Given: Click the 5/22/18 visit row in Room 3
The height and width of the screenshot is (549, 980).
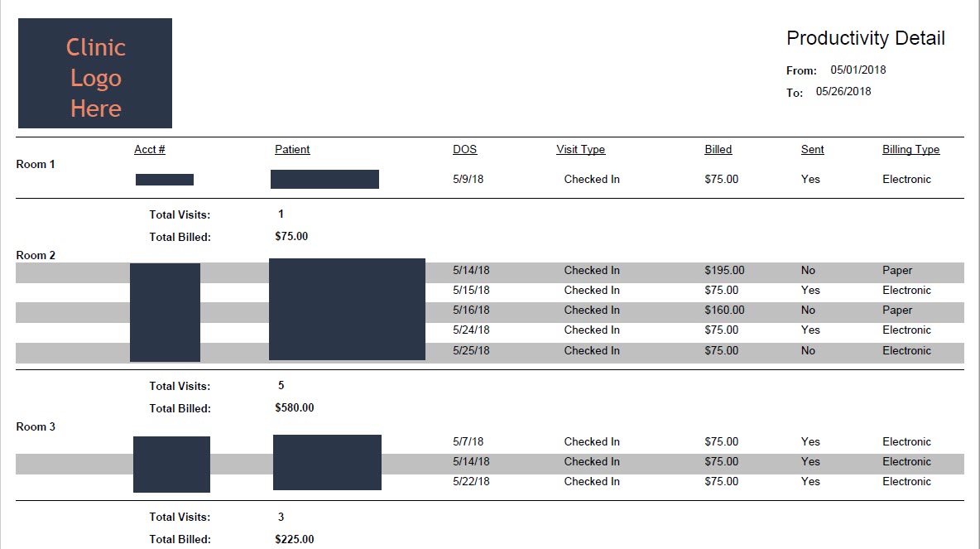Looking at the screenshot, I should point(489,481).
